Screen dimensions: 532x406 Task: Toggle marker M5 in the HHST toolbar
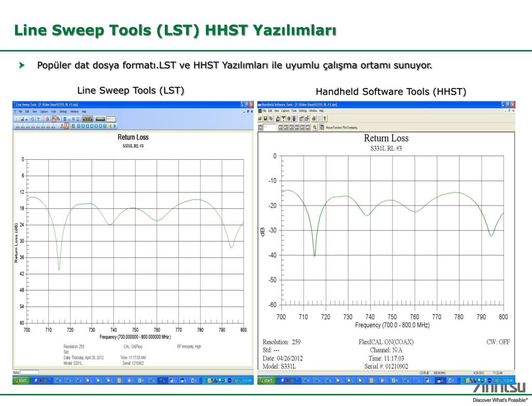302,127
